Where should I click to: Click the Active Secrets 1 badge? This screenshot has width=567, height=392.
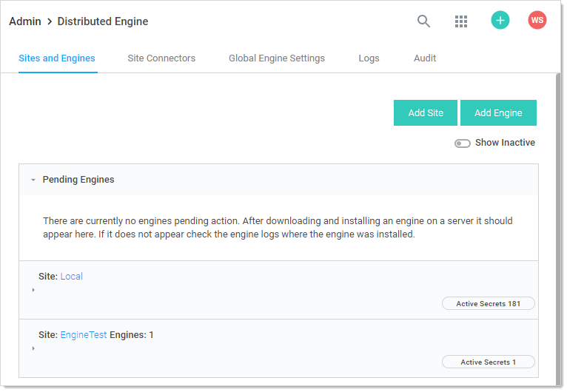tap(488, 362)
